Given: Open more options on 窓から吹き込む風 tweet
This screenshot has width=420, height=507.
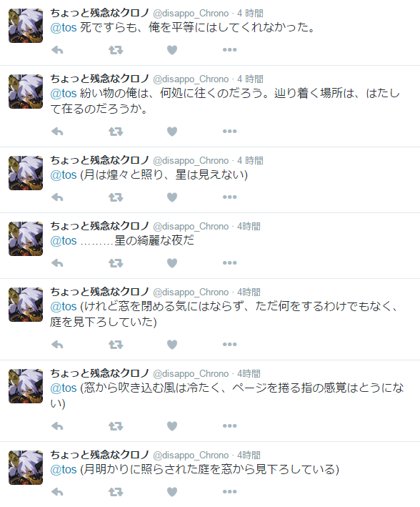Looking at the screenshot, I should tap(230, 426).
